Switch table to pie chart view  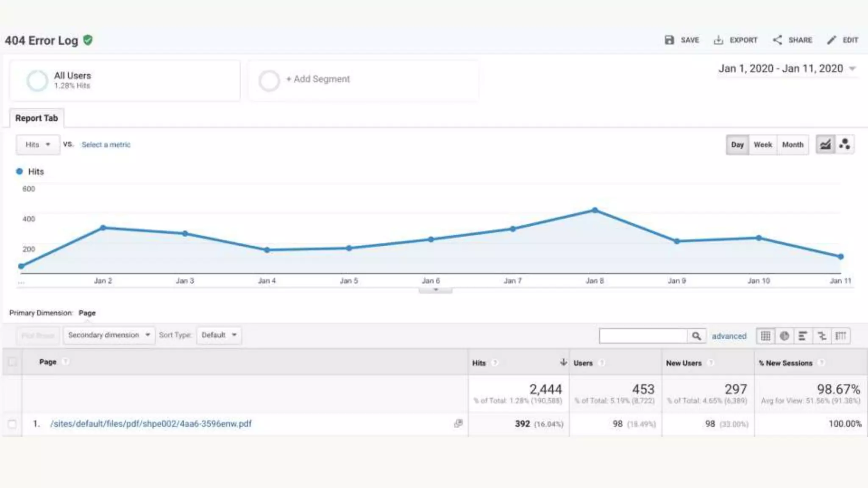(x=785, y=336)
